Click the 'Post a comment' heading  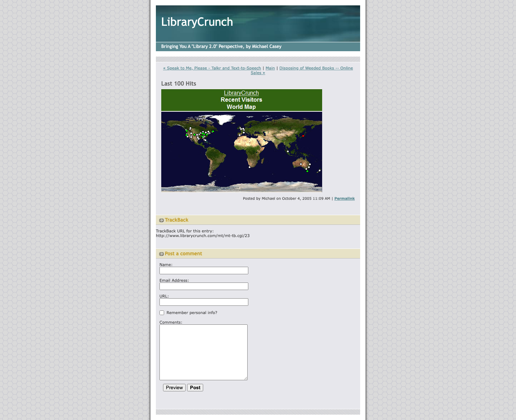(x=183, y=254)
